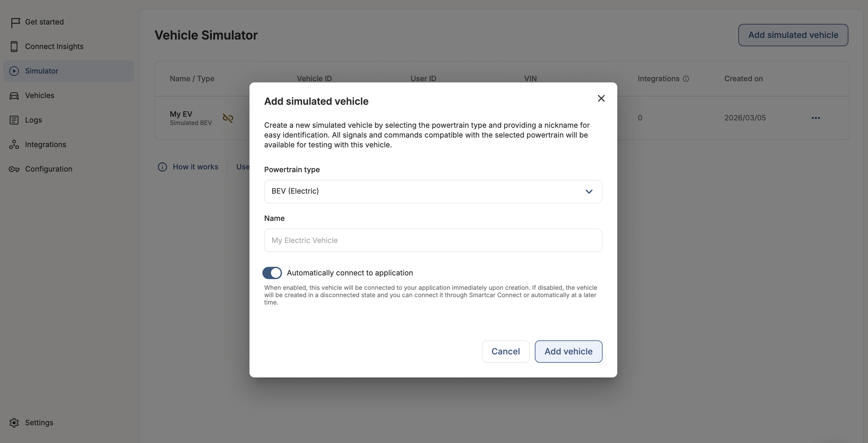Open Configuration using the key icon
The height and width of the screenshot is (443, 868).
coord(14,169)
